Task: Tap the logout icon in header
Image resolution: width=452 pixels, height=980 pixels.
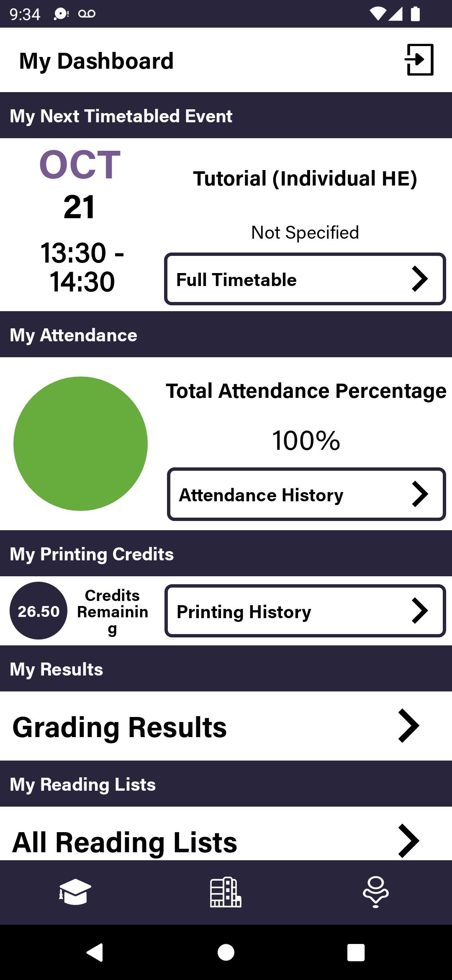Action: tap(419, 60)
